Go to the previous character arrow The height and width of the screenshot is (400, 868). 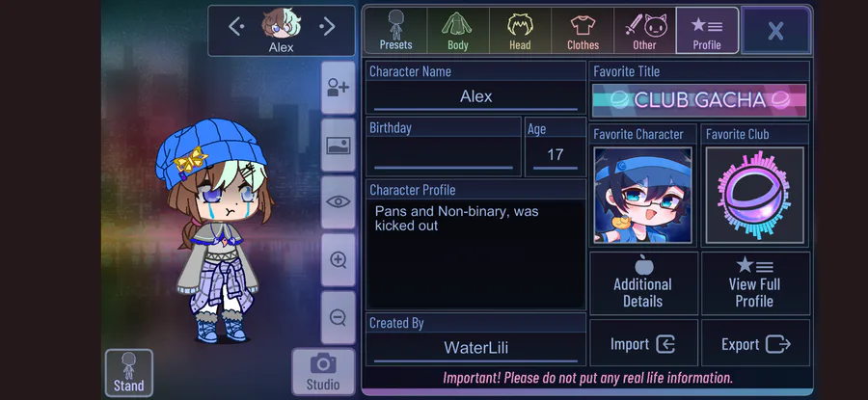click(236, 26)
